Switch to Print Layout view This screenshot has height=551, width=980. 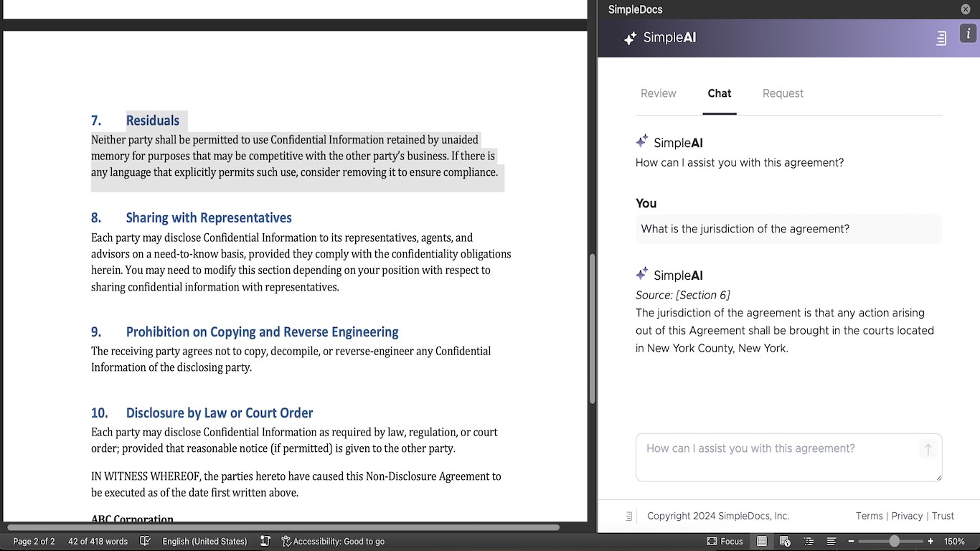point(762,541)
